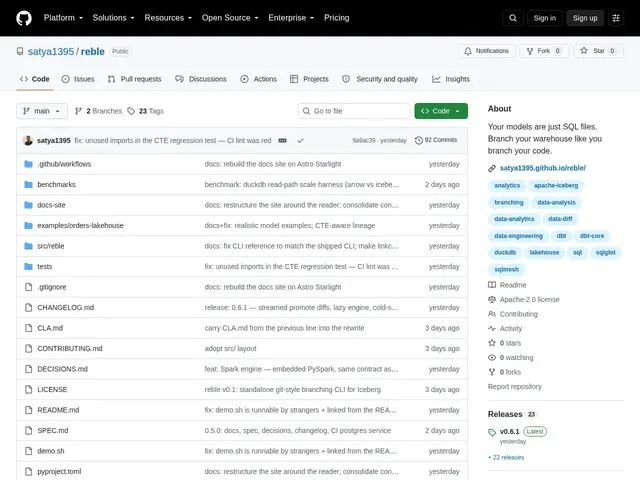Open the appearance settings icon next to Sign up

616,18
